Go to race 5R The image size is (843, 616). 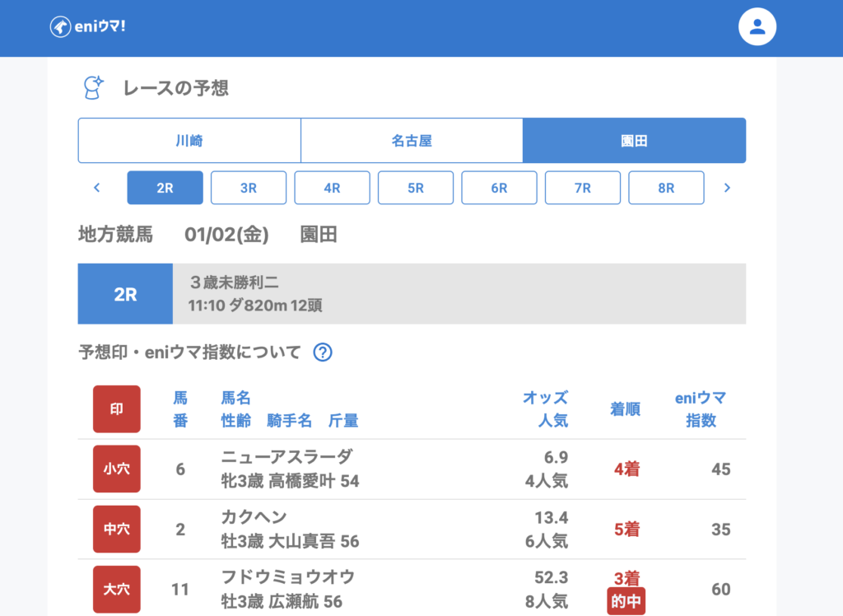click(416, 188)
